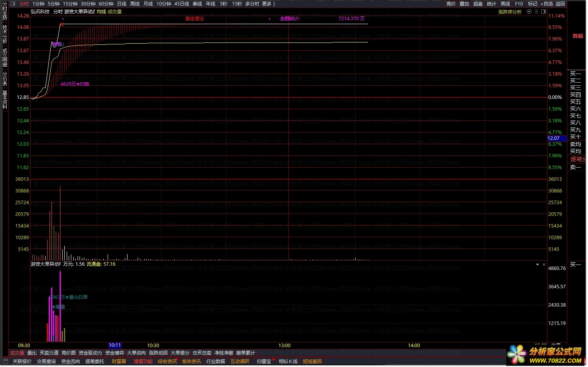Click the bottom-left window icon

[5, 361]
